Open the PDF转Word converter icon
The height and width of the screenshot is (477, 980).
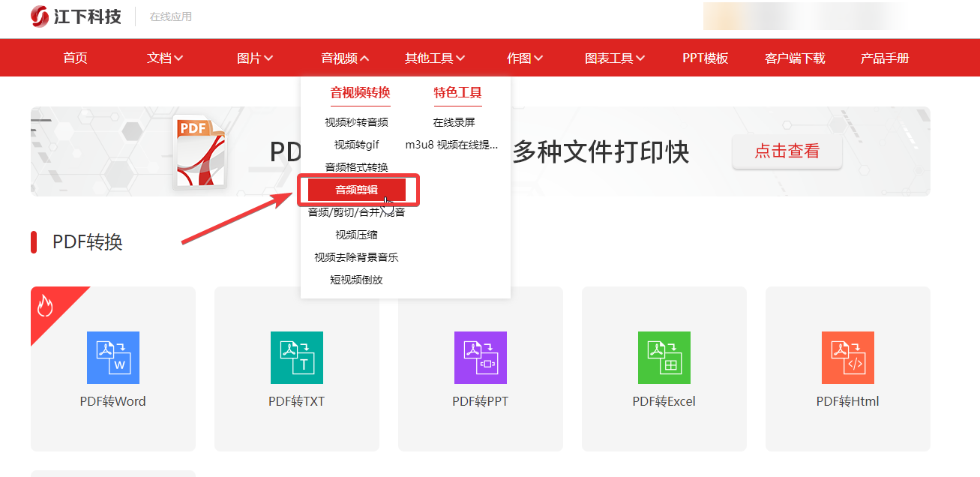pos(113,358)
